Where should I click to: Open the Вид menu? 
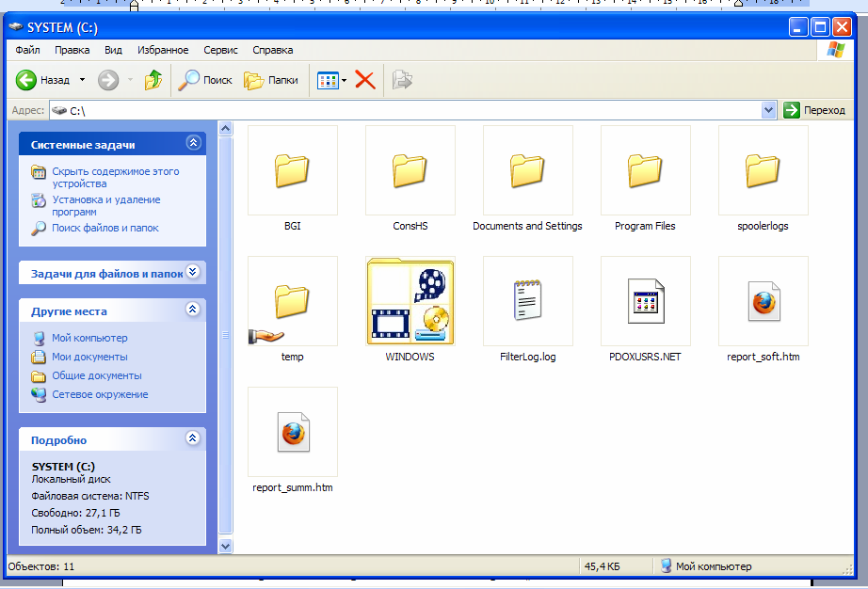113,50
